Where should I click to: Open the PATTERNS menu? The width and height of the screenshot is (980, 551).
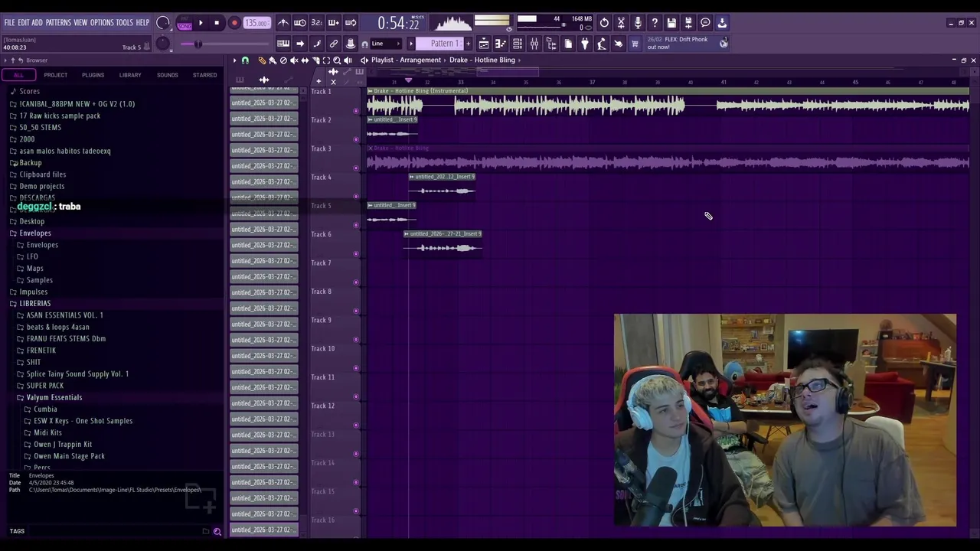(x=58, y=23)
